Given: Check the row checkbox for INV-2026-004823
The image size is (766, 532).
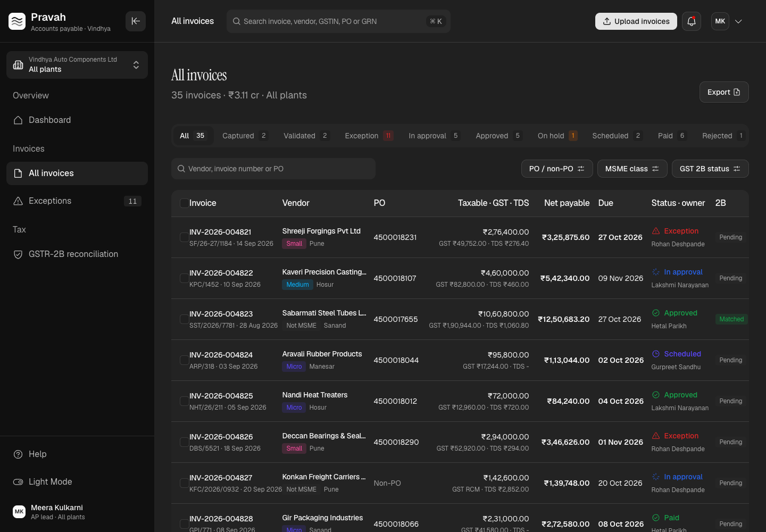Looking at the screenshot, I should (184, 319).
